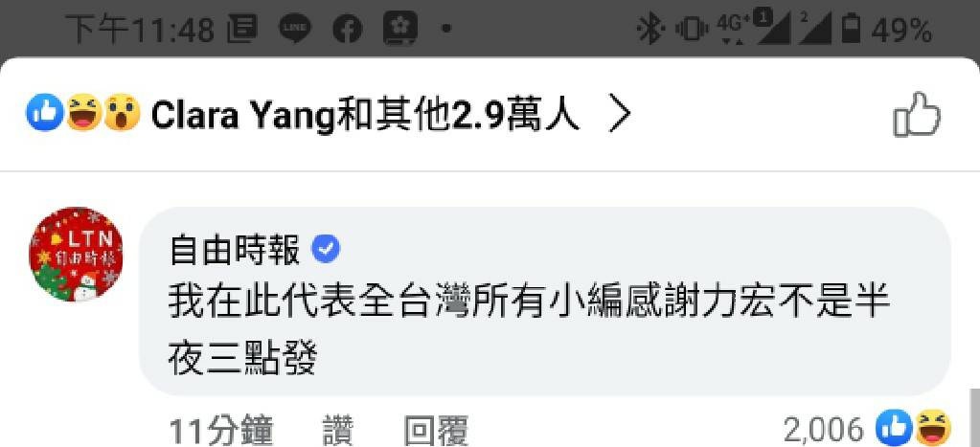Tap the Wow reaction emoji on post
Viewport: 980px width, 447px height.
[122, 113]
